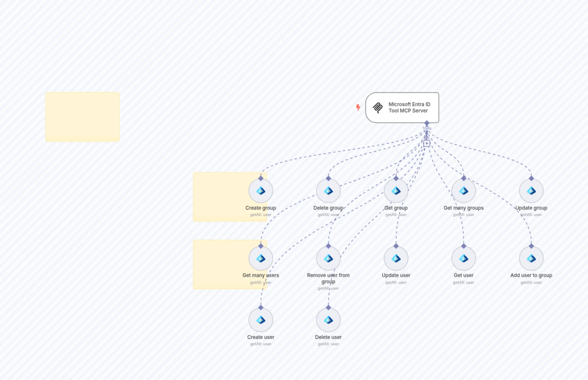Click the red lightning execution indicator
This screenshot has height=380, width=588.
tap(358, 107)
